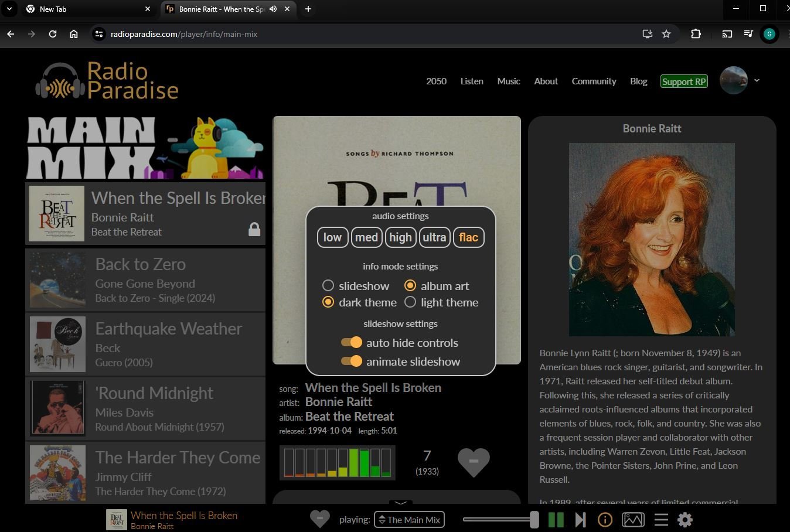Click the lock icon on current song

(x=254, y=229)
